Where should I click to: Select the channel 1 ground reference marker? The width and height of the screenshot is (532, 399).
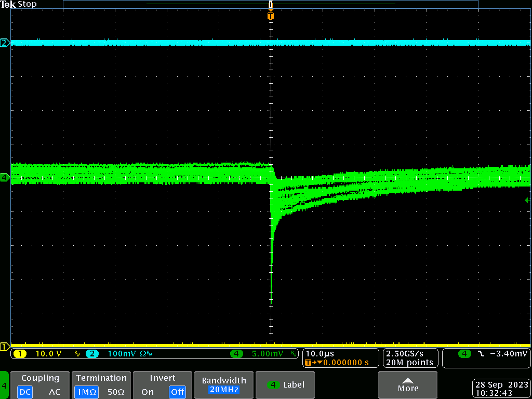(x=5, y=347)
